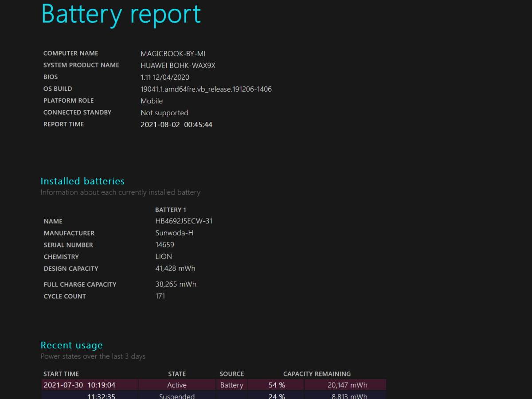Select the COMPUTER NAME label
Image resolution: width=532 pixels, height=399 pixels.
point(70,53)
